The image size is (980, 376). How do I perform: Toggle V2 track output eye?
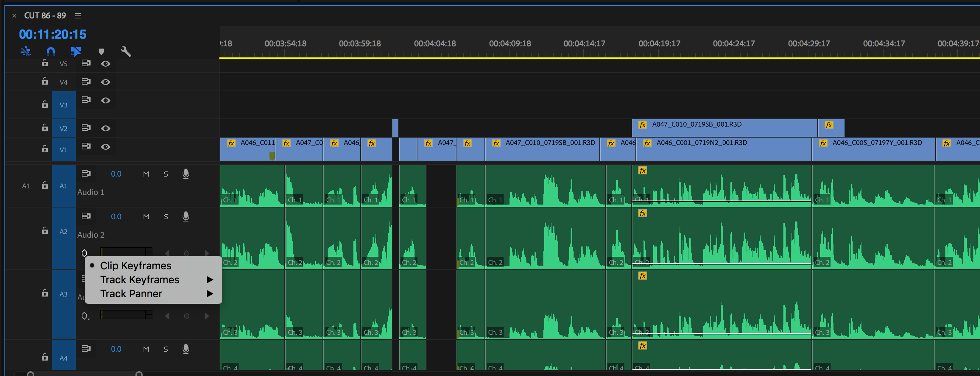pos(106,128)
